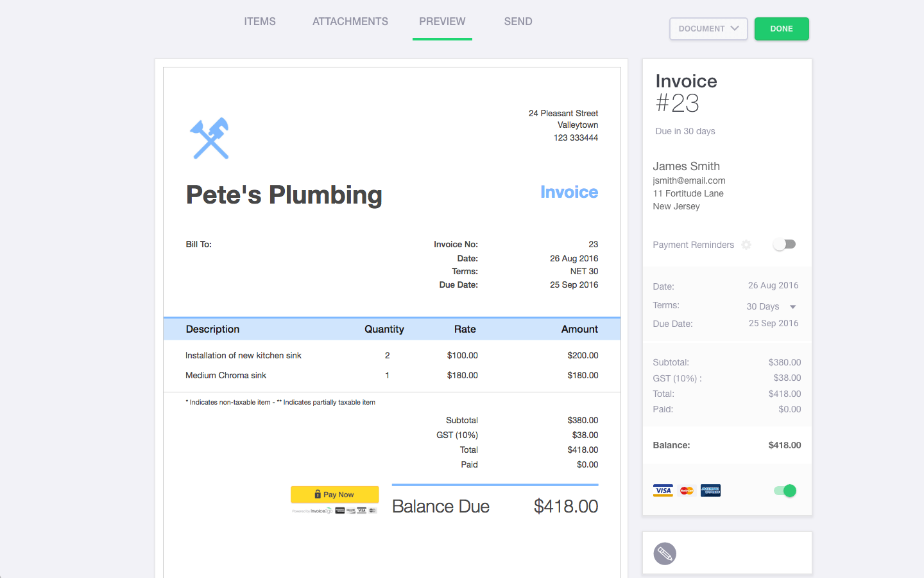The height and width of the screenshot is (578, 924).
Task: Click the small payment card logos under Pay Now
Action: [x=355, y=511]
